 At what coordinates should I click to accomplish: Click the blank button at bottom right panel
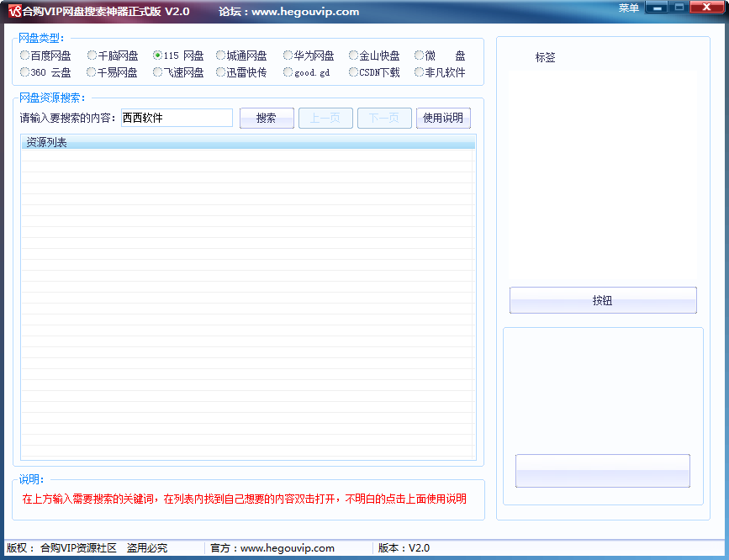(603, 471)
